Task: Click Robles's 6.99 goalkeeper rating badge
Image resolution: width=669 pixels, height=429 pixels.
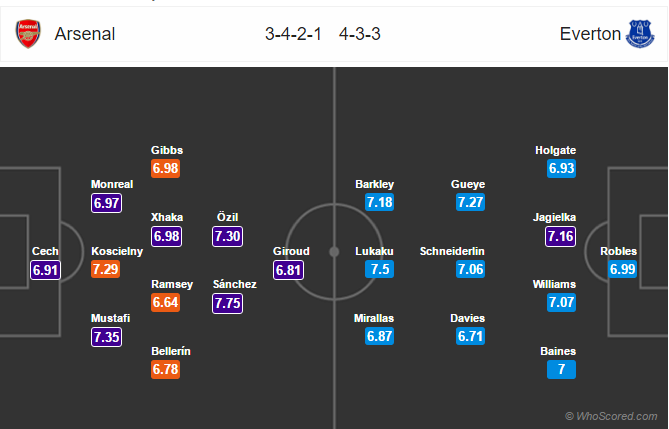Action: click(x=621, y=269)
